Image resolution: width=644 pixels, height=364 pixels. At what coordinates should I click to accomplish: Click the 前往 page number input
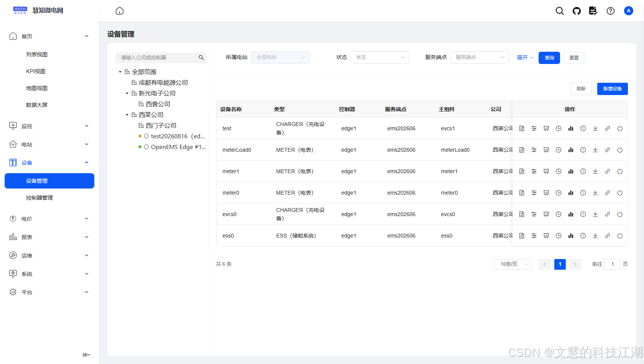pyautogui.click(x=613, y=264)
